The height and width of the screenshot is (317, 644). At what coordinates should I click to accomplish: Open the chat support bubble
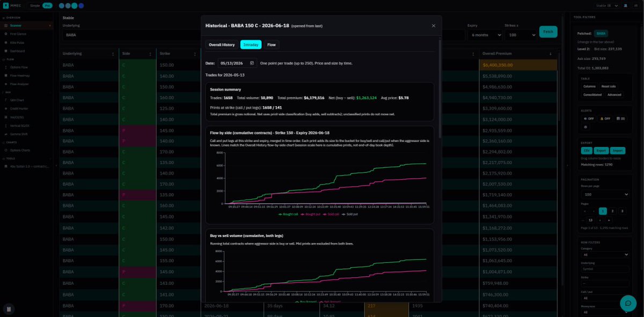627,303
